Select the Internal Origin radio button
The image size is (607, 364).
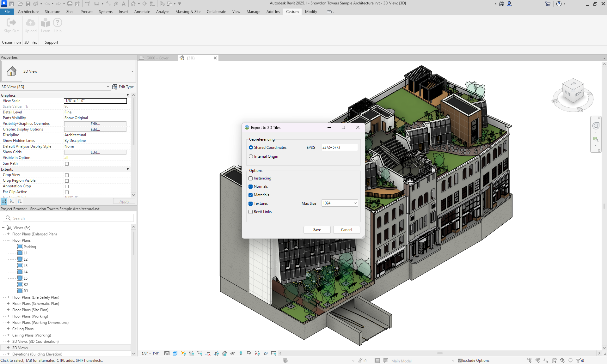[x=251, y=156]
